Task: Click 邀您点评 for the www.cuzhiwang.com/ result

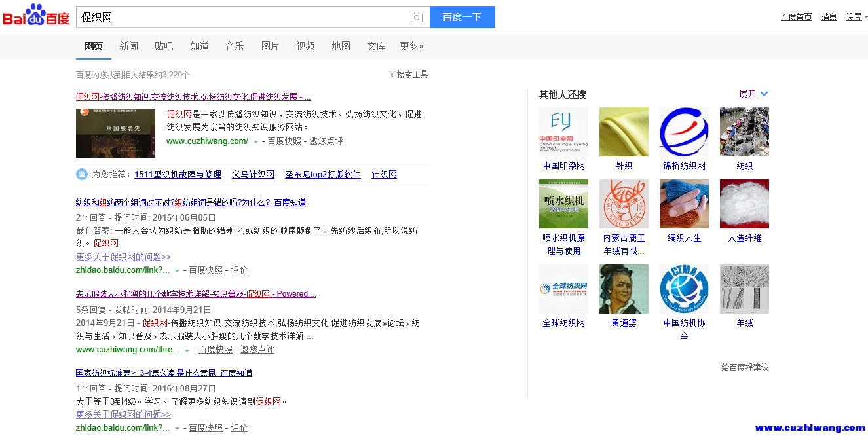Action: tap(326, 141)
